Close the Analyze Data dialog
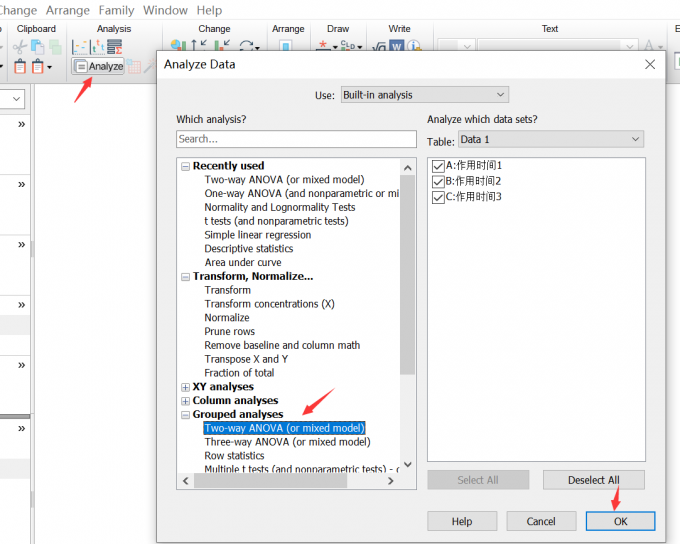 [650, 64]
